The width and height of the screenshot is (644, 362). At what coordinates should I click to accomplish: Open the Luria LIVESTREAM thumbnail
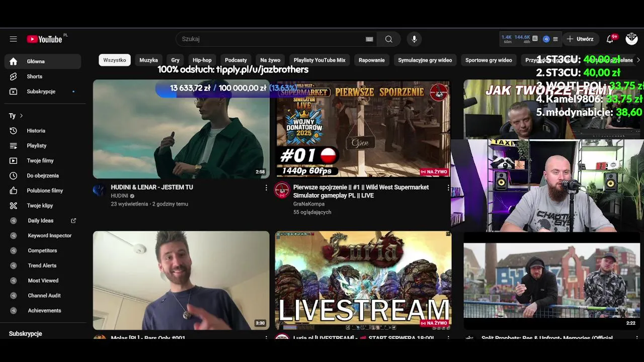(x=363, y=280)
